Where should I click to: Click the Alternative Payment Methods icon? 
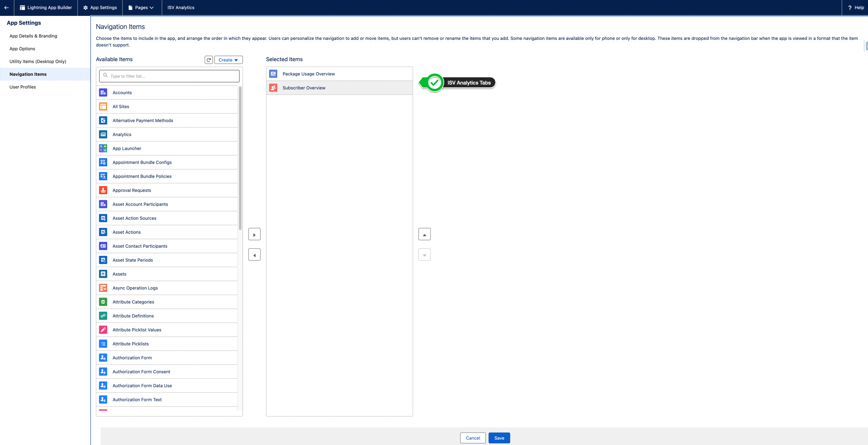coord(103,120)
